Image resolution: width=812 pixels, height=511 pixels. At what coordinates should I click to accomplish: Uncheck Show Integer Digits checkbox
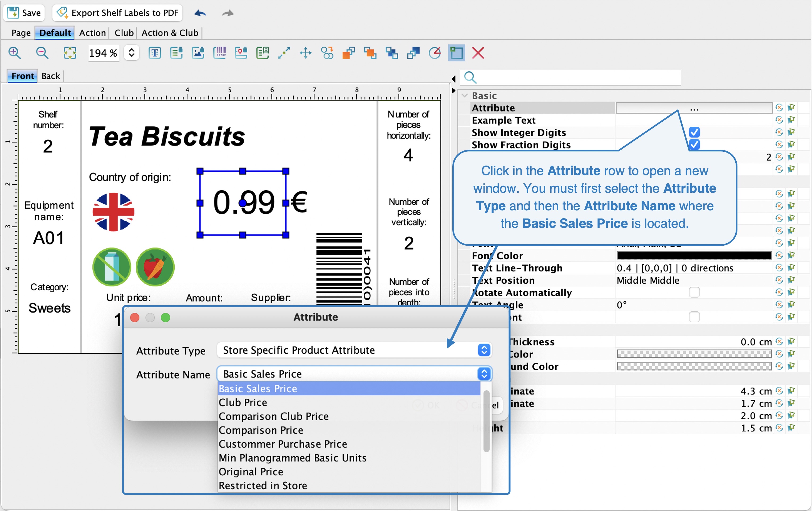[x=694, y=132]
